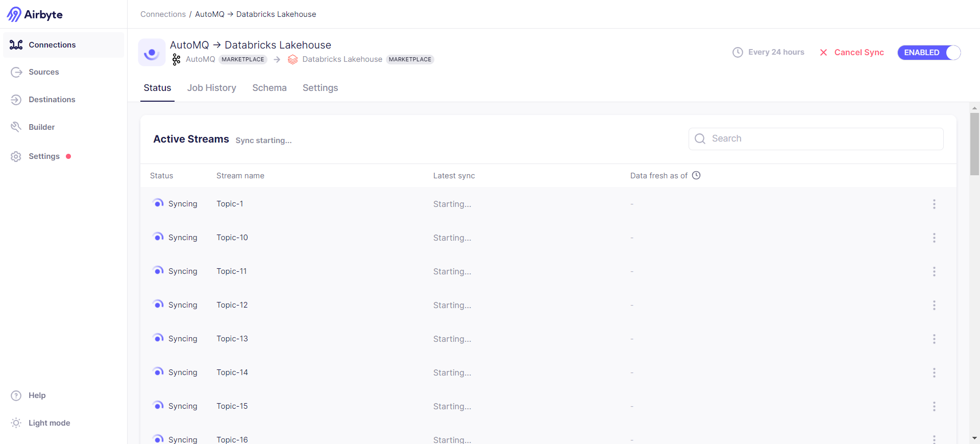Viewport: 980px width, 444px height.
Task: Open Settings in the sidebar
Action: coord(44,156)
